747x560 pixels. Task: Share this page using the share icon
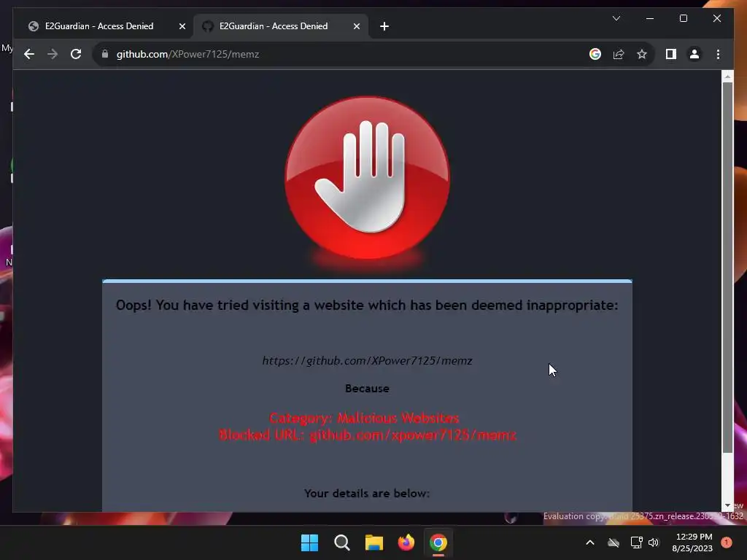click(619, 54)
